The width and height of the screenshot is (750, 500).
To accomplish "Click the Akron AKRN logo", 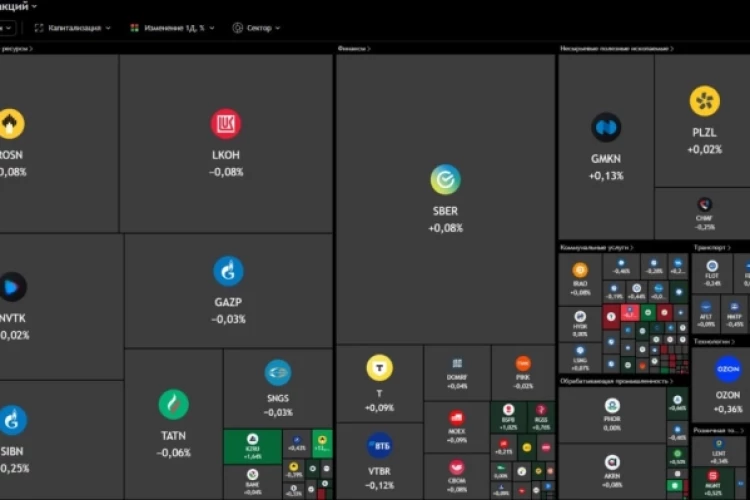I will coord(612,462).
